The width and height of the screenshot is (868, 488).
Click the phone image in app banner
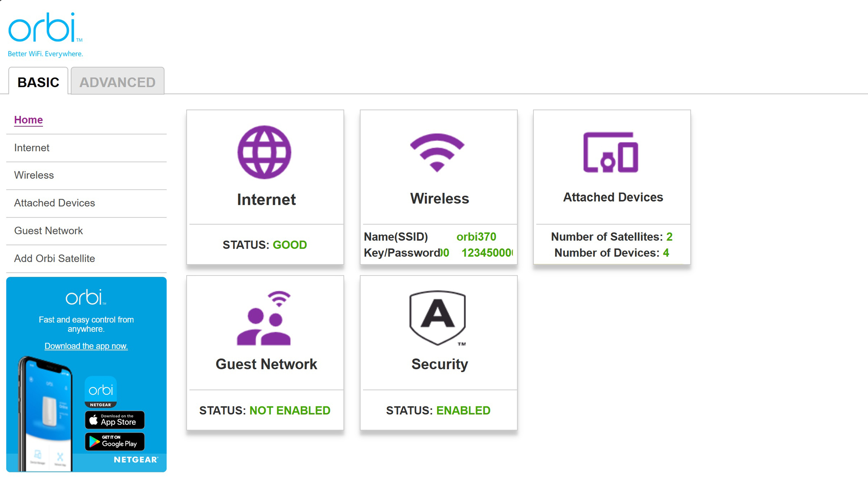coord(45,414)
